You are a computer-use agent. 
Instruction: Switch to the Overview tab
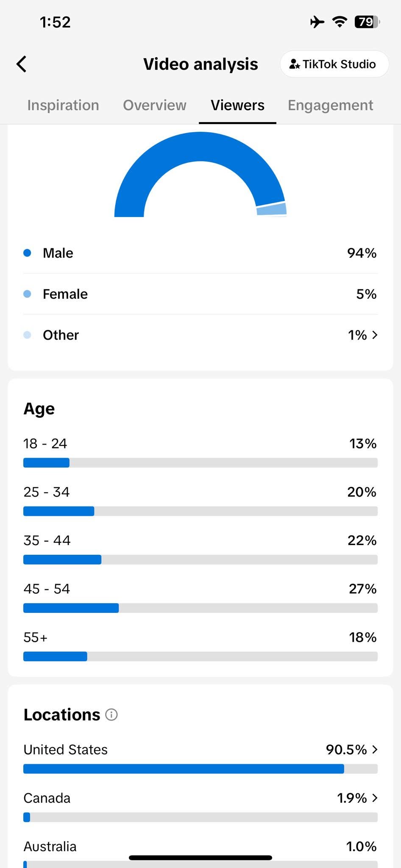[155, 105]
